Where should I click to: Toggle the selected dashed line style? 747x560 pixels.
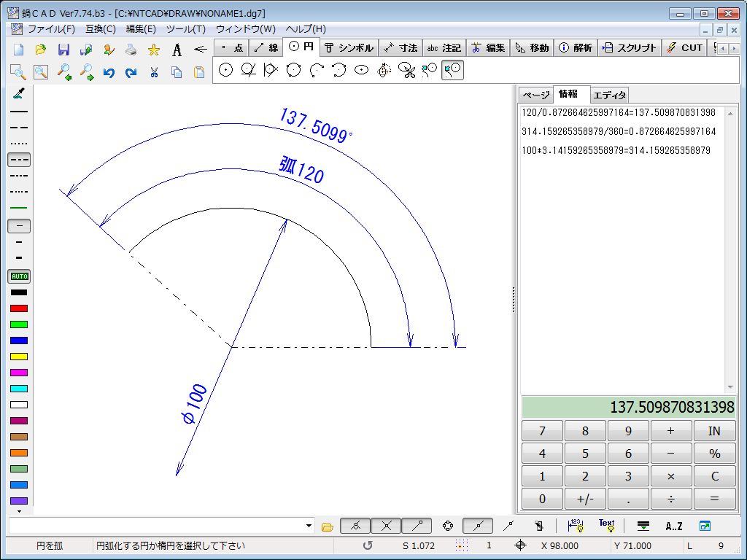(x=19, y=160)
